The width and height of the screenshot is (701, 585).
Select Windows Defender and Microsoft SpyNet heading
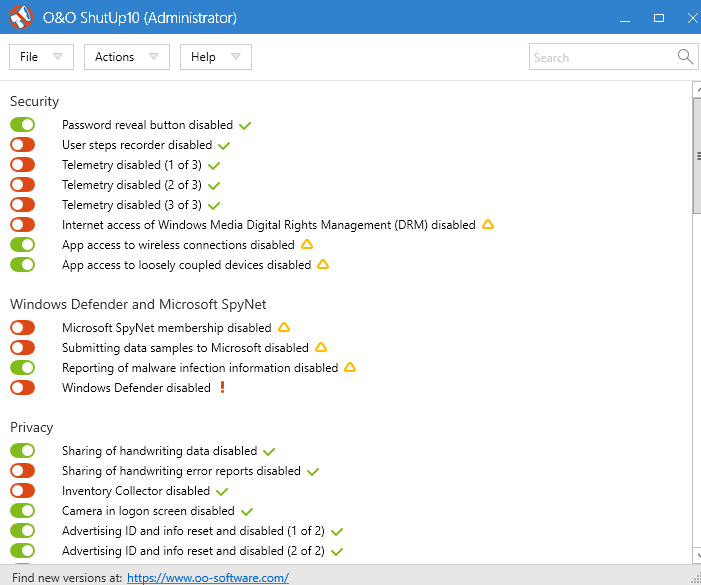(x=138, y=304)
